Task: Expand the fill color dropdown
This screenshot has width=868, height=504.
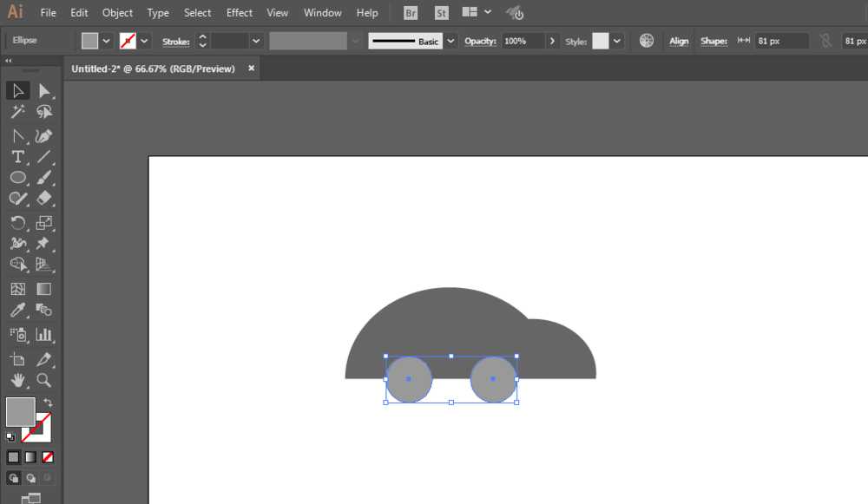Action: pos(107,41)
